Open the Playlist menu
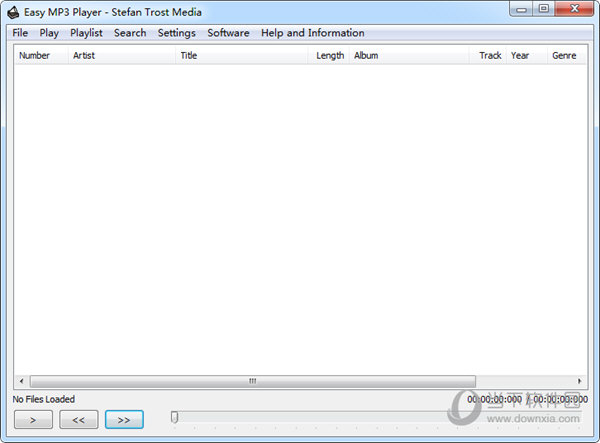Image resolution: width=600 pixels, height=443 pixels. click(x=86, y=33)
